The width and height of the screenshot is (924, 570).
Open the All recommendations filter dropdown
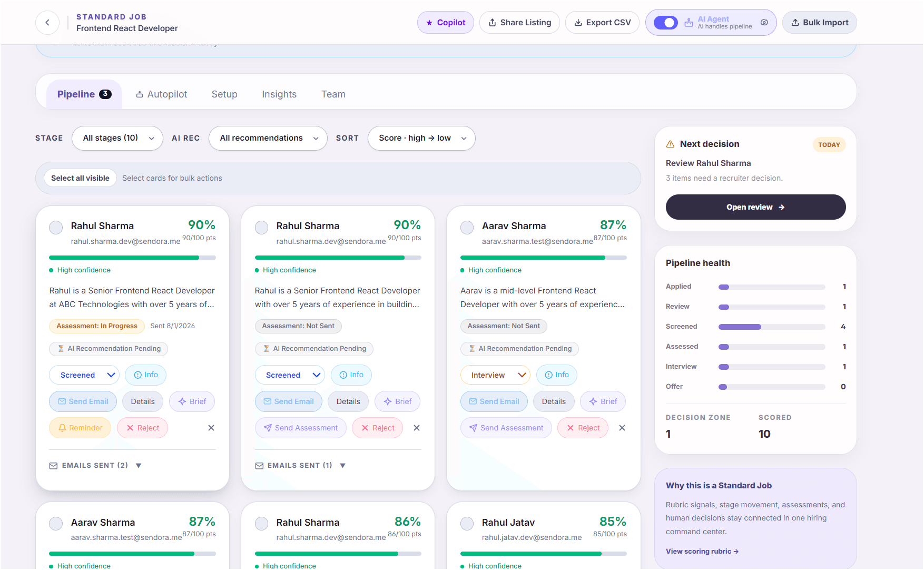point(268,138)
